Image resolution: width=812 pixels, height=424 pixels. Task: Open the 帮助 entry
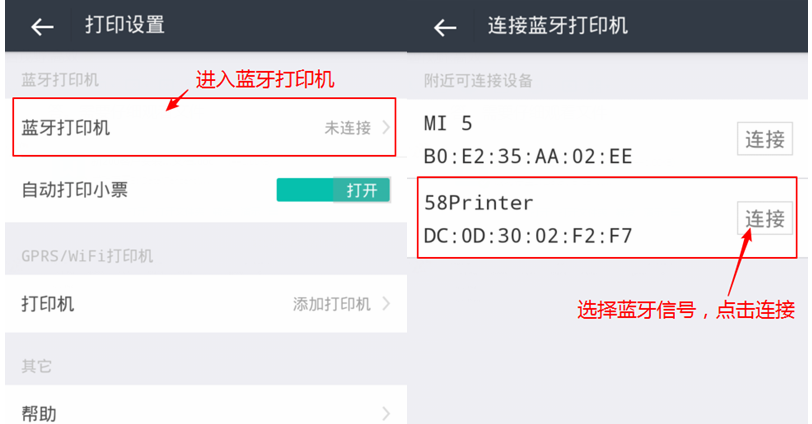click(39, 413)
